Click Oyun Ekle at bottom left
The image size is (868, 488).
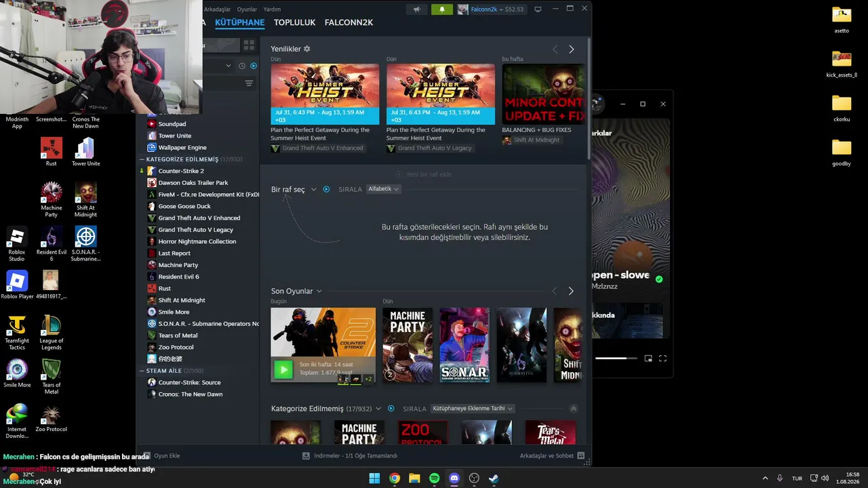[x=161, y=456]
